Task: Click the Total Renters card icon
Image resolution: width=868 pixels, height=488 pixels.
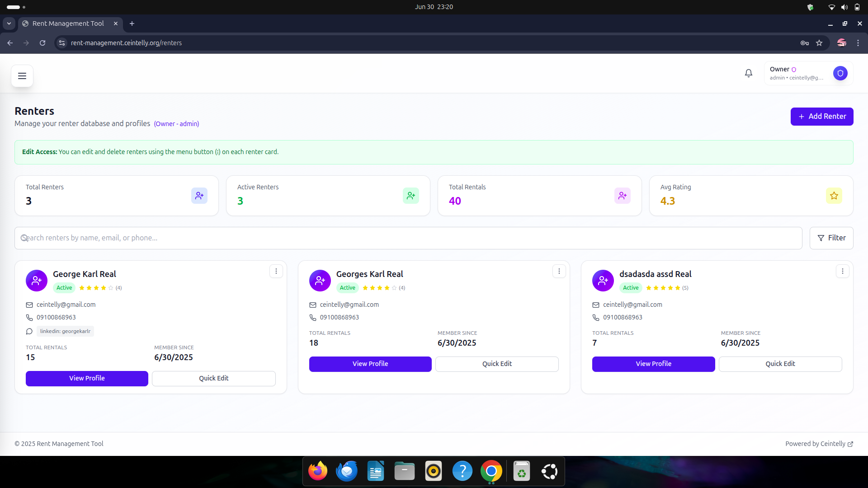Action: point(199,196)
